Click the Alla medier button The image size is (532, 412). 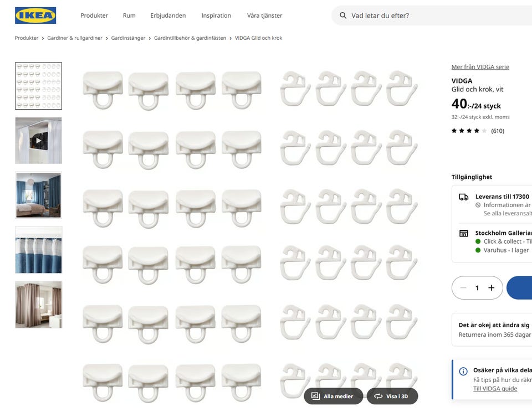click(x=333, y=396)
